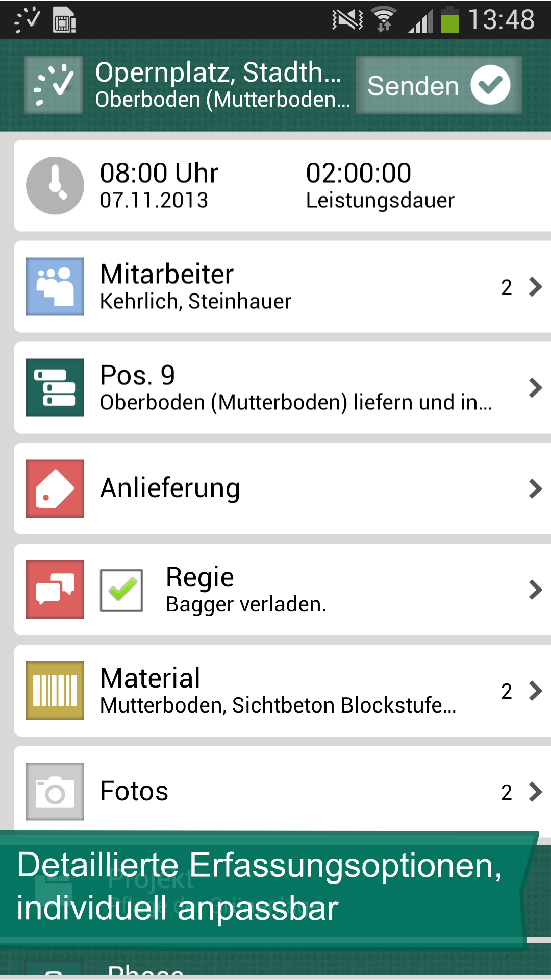Image resolution: width=551 pixels, height=980 pixels.
Task: Tap the grey Fotos camera icon
Action: pyautogui.click(x=55, y=792)
